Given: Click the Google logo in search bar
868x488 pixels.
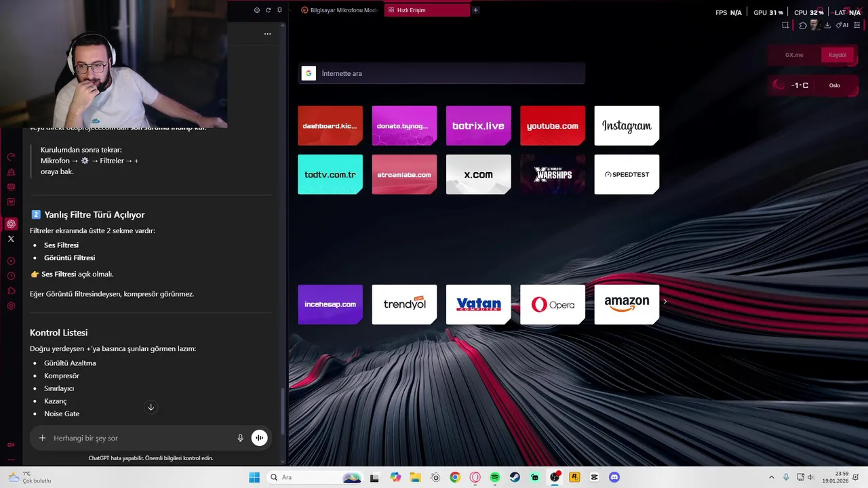Looking at the screenshot, I should coord(309,73).
